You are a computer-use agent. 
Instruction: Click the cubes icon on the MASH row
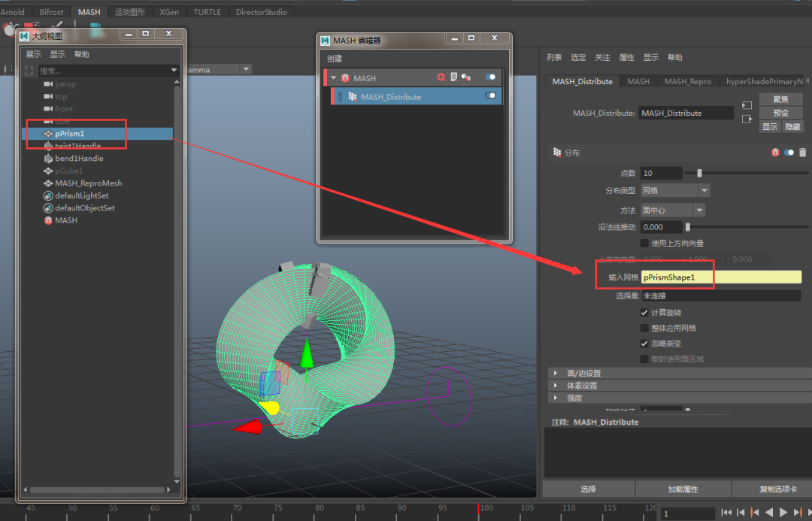(466, 77)
